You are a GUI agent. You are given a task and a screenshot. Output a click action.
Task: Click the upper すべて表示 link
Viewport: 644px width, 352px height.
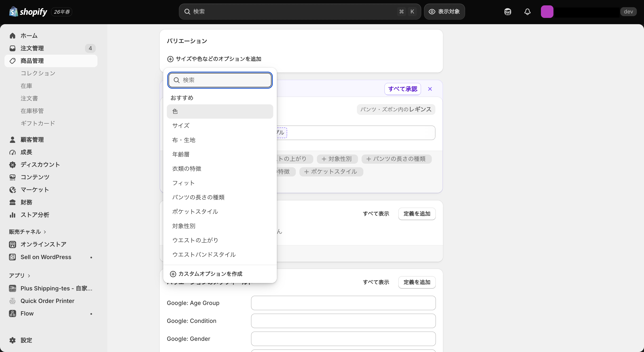pyautogui.click(x=376, y=214)
